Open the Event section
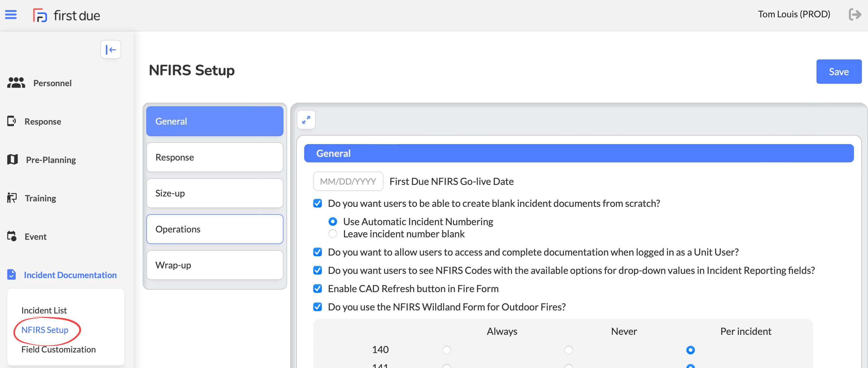Screen dimensions: 868x368 (x=35, y=237)
